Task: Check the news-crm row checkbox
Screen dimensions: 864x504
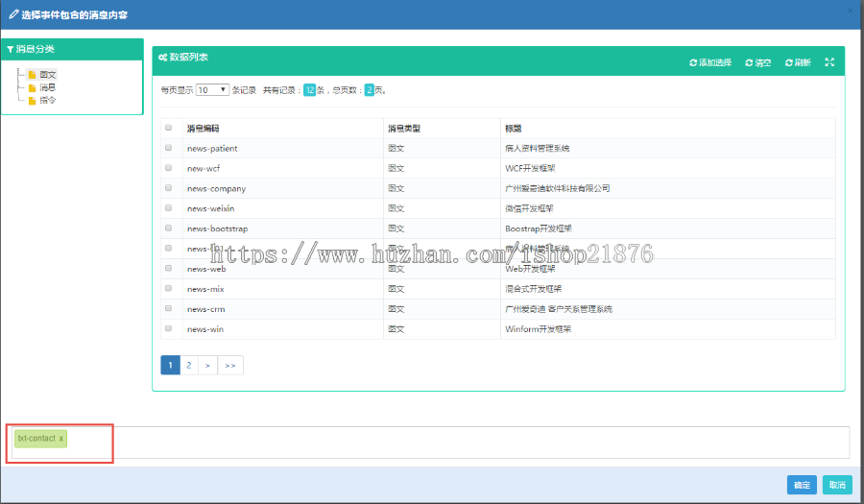Action: point(169,308)
